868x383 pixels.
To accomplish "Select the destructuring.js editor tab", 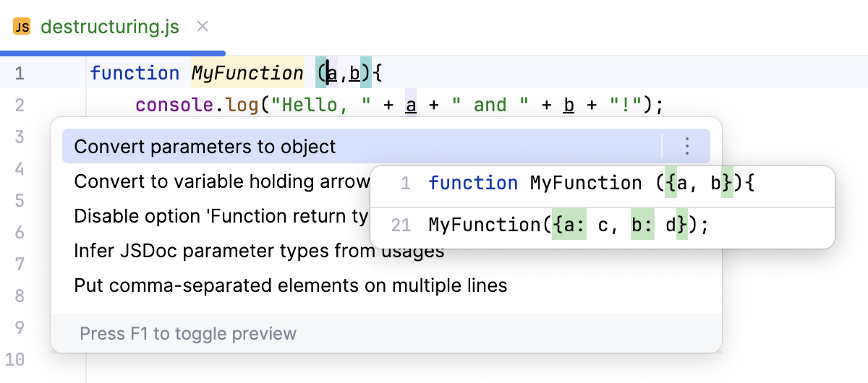I will [x=109, y=27].
